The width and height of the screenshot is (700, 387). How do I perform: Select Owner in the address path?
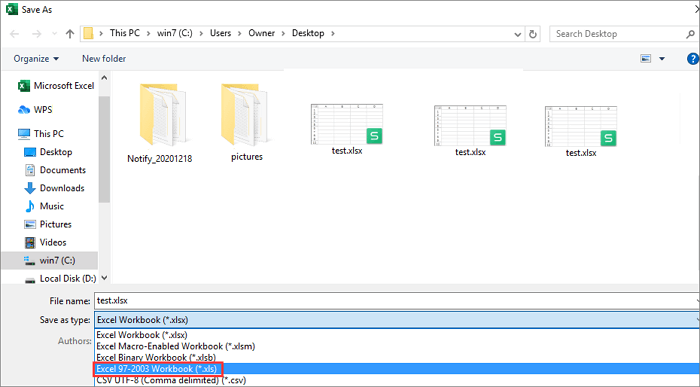pyautogui.click(x=262, y=33)
